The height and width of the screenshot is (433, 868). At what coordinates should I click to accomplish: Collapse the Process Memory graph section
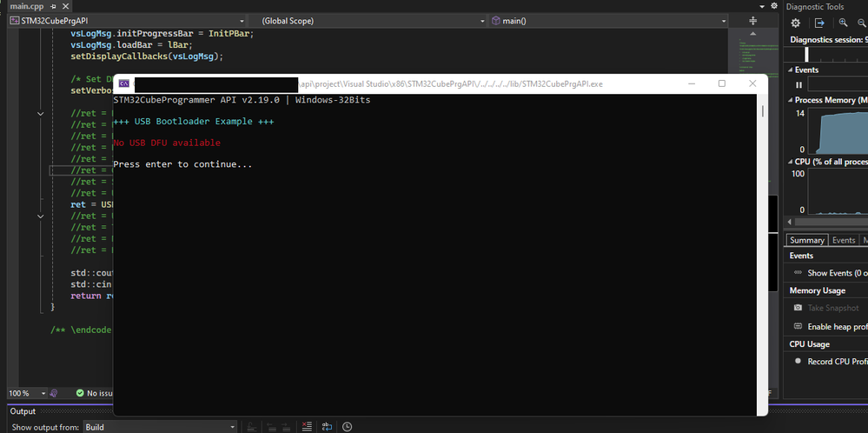point(790,100)
